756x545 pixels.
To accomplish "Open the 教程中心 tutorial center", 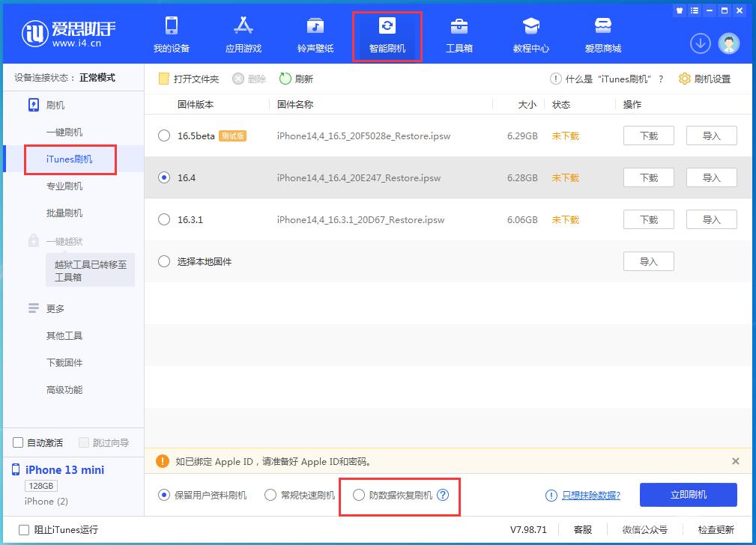I will coord(530,36).
